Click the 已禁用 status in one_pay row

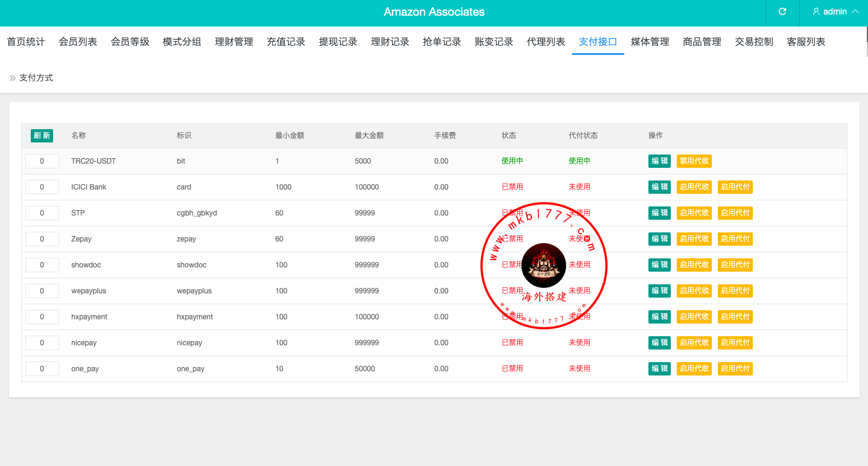tap(512, 369)
